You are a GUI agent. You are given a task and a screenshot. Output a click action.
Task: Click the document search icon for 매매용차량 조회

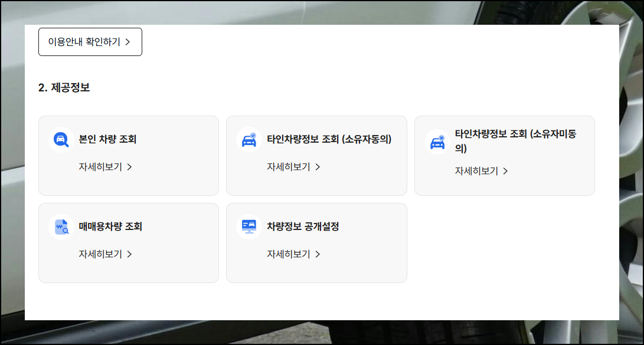tap(61, 227)
